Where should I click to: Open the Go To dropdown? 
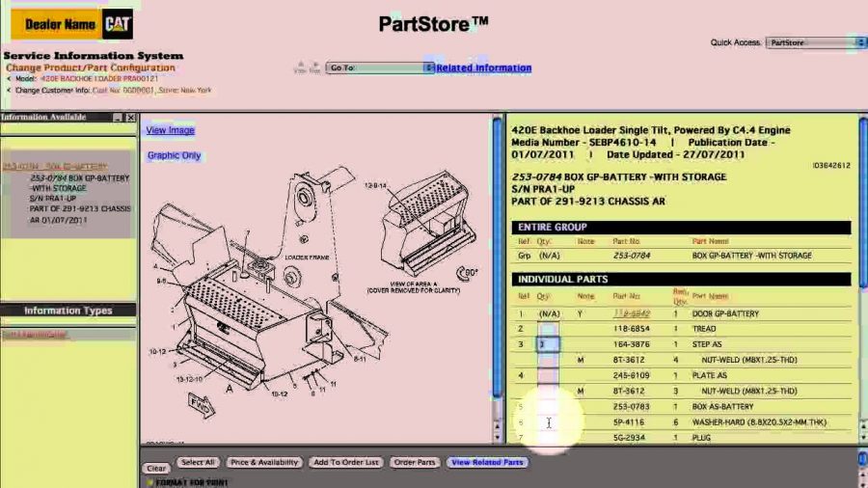[x=380, y=68]
